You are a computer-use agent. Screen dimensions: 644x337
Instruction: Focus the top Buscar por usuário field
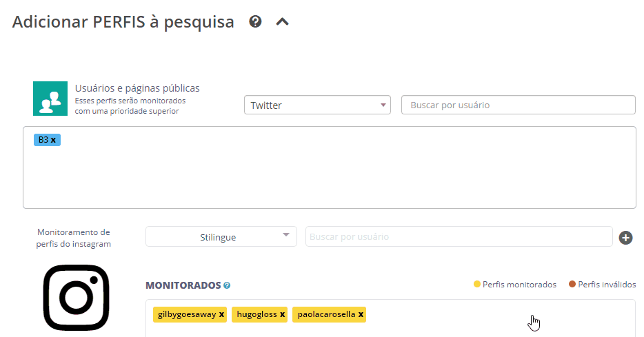[518, 105]
